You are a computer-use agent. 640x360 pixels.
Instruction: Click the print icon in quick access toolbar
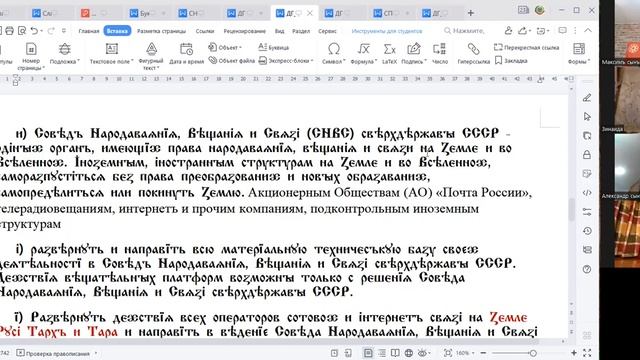9,31
